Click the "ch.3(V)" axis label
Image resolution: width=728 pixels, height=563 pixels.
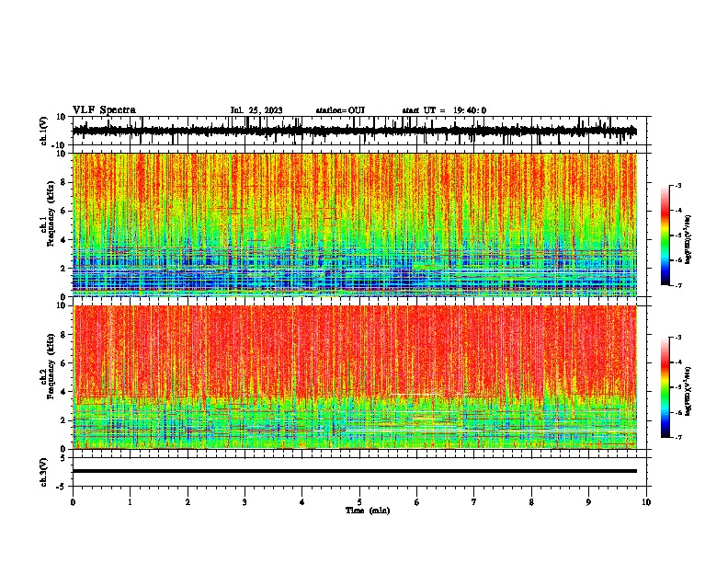pos(44,472)
